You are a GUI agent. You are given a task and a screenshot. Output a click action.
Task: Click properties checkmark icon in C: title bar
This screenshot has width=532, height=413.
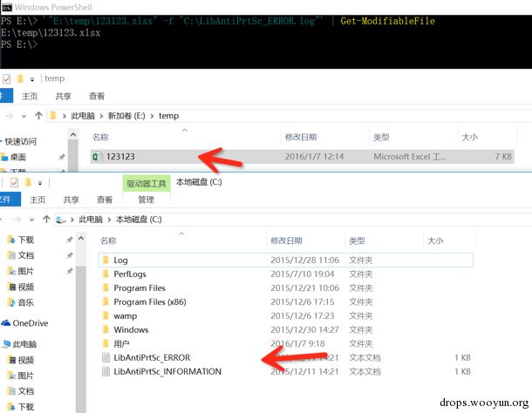[x=14, y=183]
